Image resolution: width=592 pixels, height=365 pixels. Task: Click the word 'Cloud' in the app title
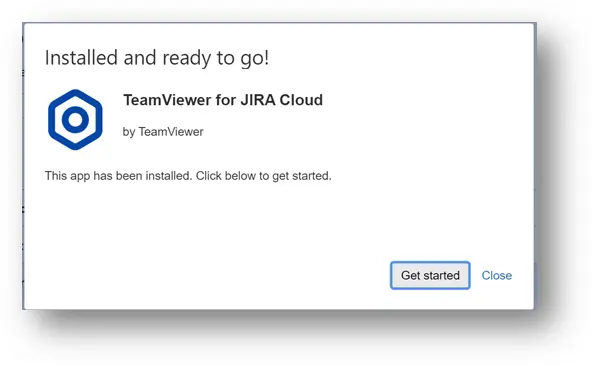(x=301, y=100)
